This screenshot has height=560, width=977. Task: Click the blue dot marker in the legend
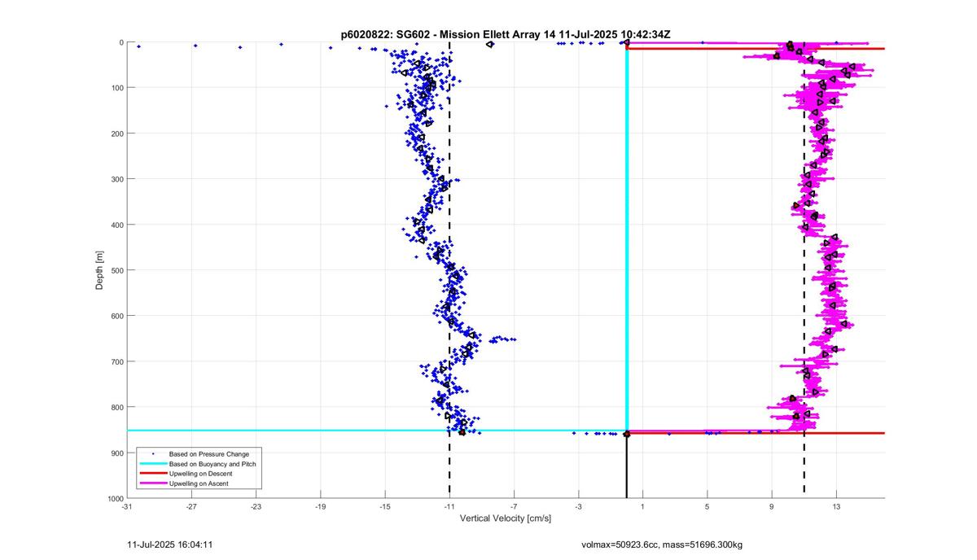pyautogui.click(x=151, y=453)
